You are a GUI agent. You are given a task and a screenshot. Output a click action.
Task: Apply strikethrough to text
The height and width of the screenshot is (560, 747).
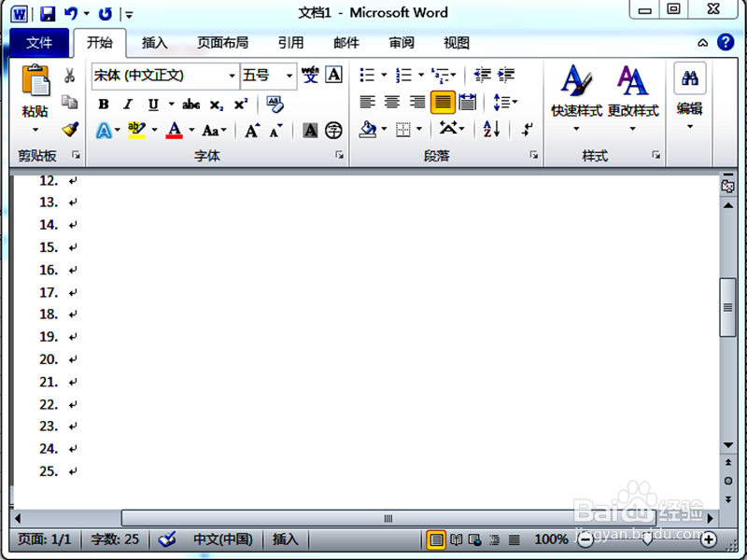pyautogui.click(x=190, y=104)
